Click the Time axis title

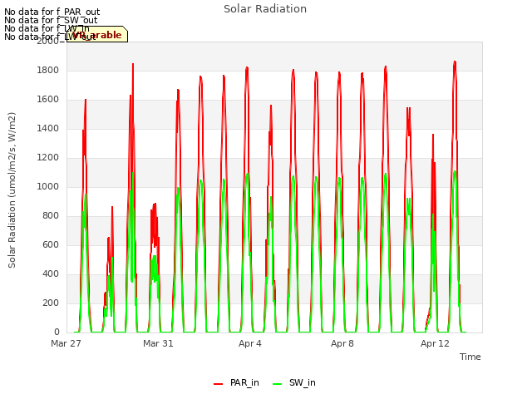click(470, 357)
